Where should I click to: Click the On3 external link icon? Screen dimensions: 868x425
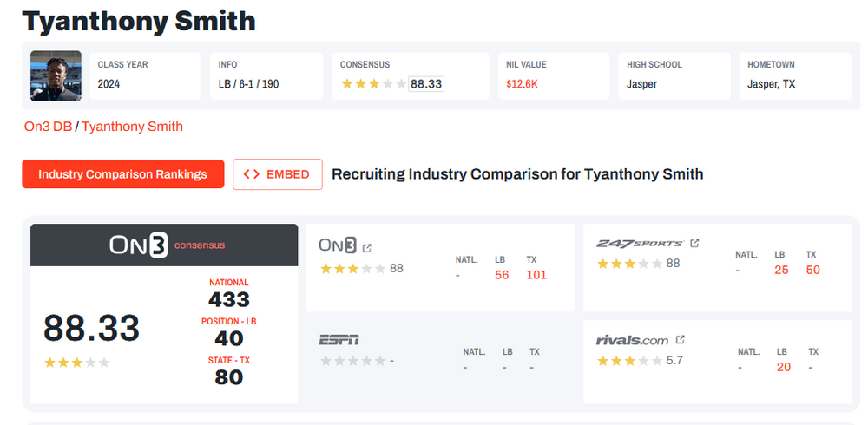(x=367, y=247)
